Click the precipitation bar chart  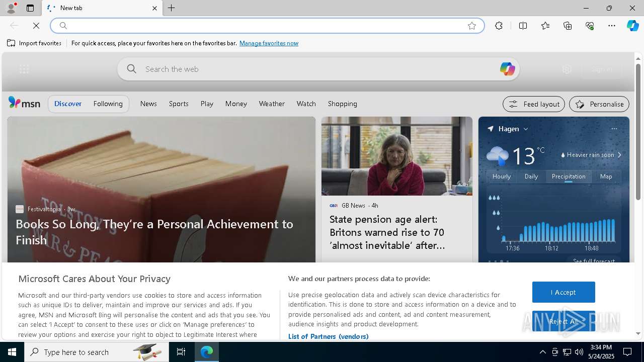pos(553,220)
